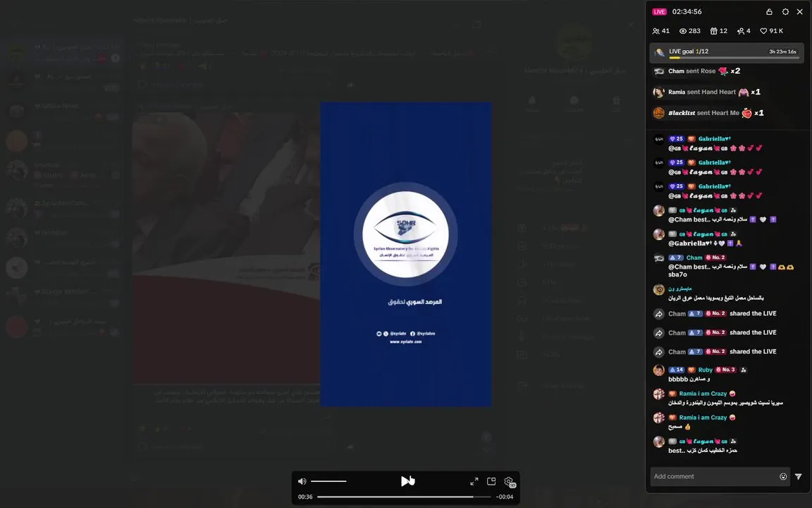Enable picture-in-picture mode icon
Image resolution: width=812 pixels, height=508 pixels.
491,482
